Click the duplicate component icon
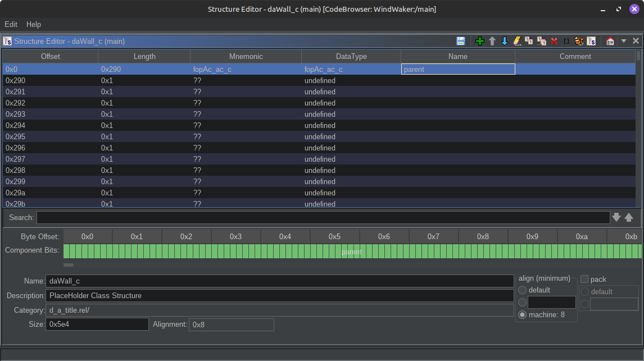Image resolution: width=644 pixels, height=361 pixels. pyautogui.click(x=529, y=41)
